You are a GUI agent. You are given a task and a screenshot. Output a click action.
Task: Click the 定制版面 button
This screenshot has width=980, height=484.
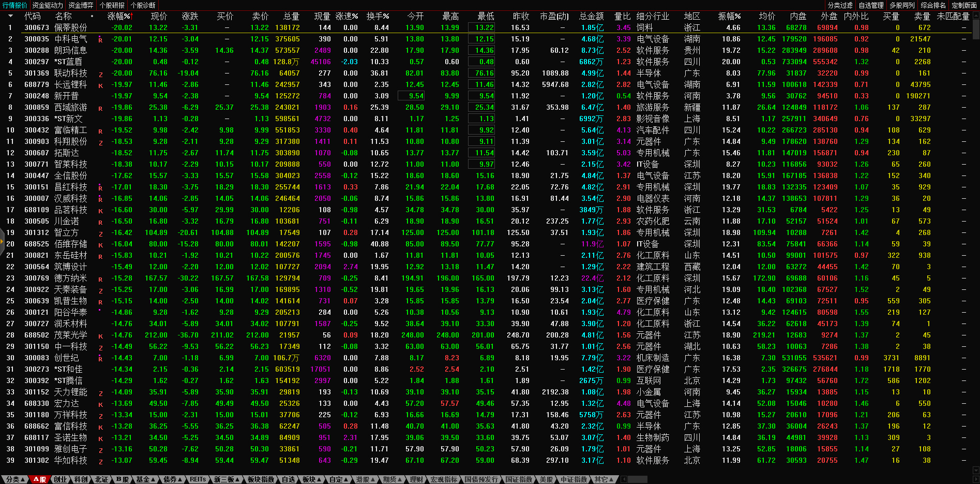(964, 5)
